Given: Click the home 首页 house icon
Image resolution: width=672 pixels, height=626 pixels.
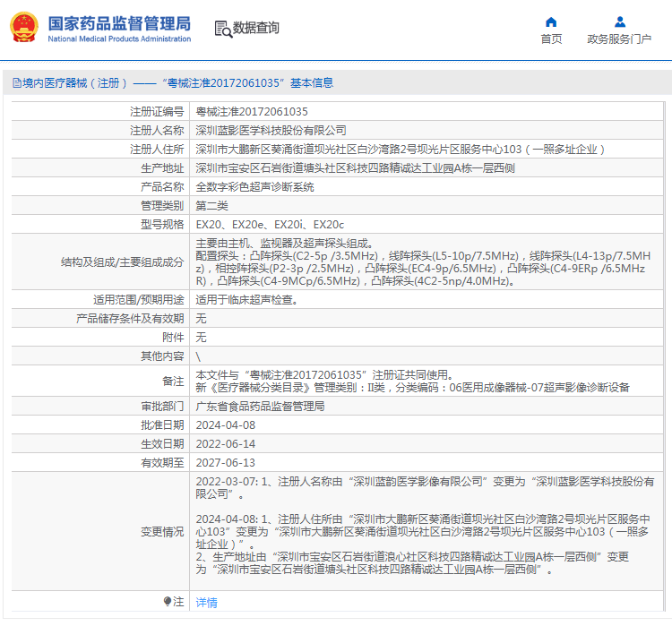Looking at the screenshot, I should click(x=551, y=21).
